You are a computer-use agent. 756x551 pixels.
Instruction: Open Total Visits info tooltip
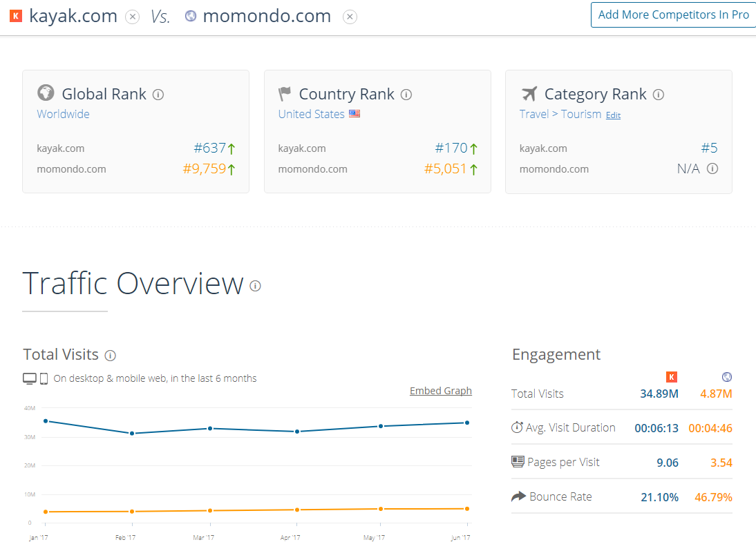coord(111,356)
